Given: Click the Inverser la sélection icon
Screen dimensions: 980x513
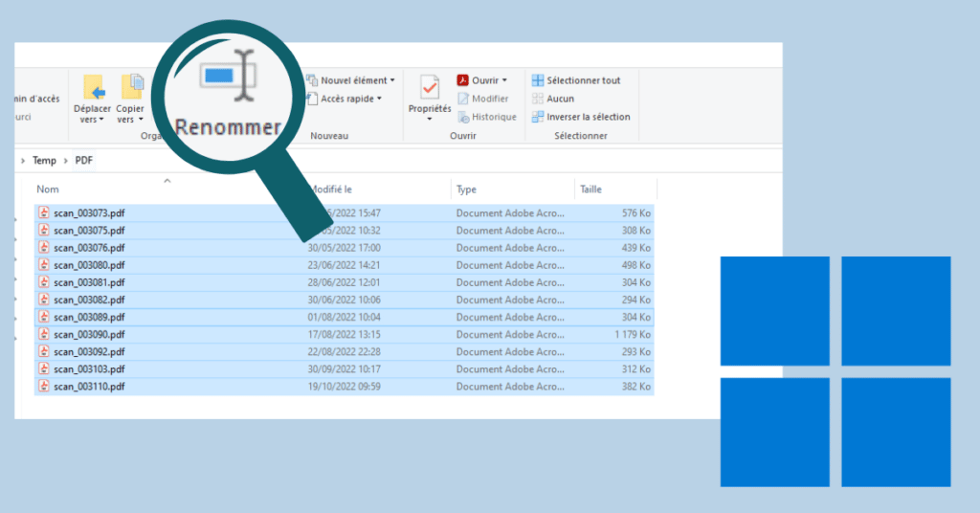Looking at the screenshot, I should point(538,117).
